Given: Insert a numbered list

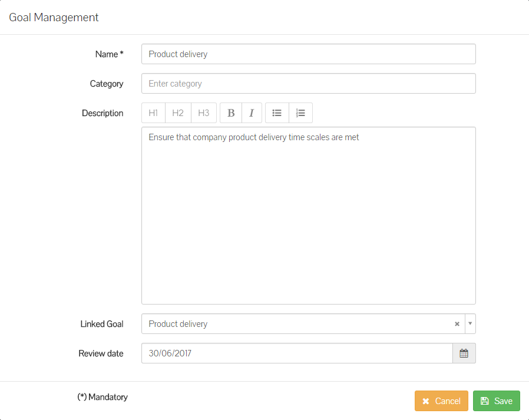Looking at the screenshot, I should (300, 113).
